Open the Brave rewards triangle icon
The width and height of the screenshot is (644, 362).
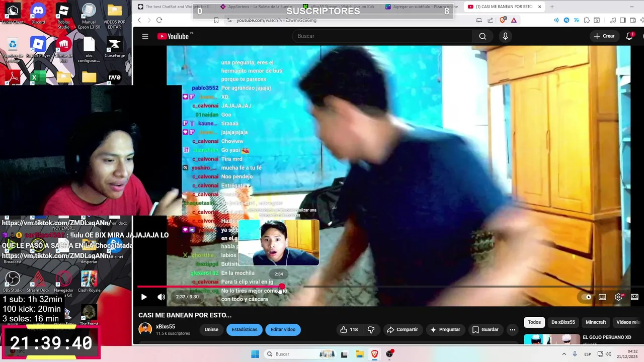(x=514, y=20)
